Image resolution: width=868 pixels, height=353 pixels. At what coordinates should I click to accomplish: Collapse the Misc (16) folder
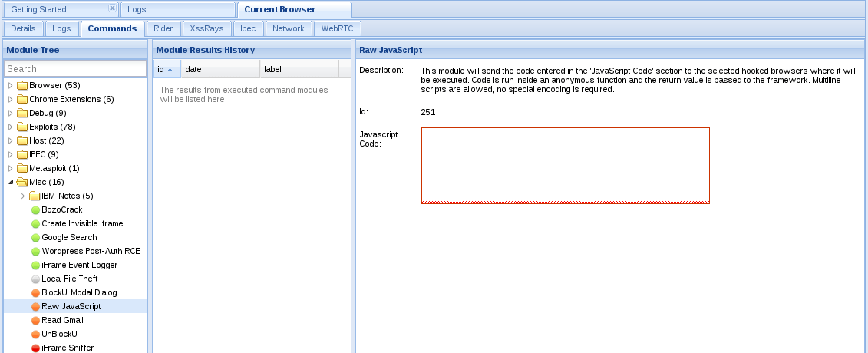pyautogui.click(x=10, y=182)
